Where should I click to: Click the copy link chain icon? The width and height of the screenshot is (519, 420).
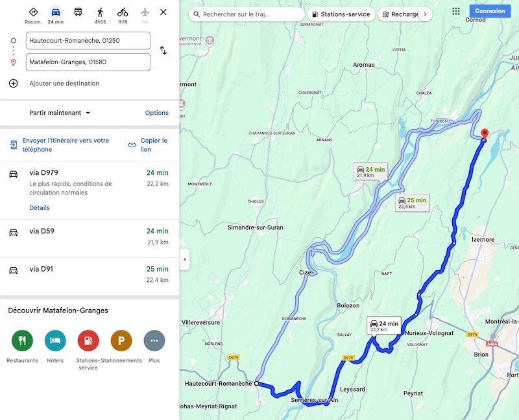(x=132, y=145)
